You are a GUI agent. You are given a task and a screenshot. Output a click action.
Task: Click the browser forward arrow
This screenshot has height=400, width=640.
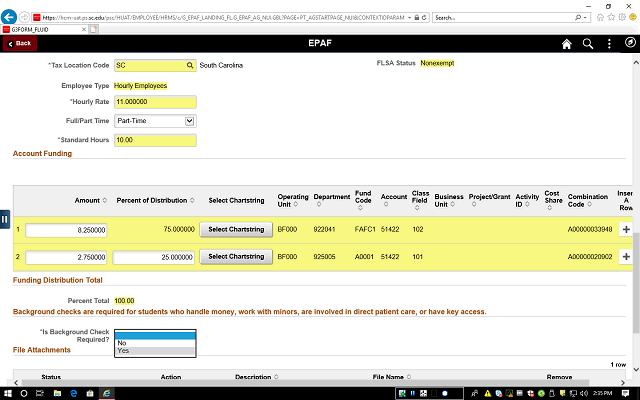click(24, 17)
